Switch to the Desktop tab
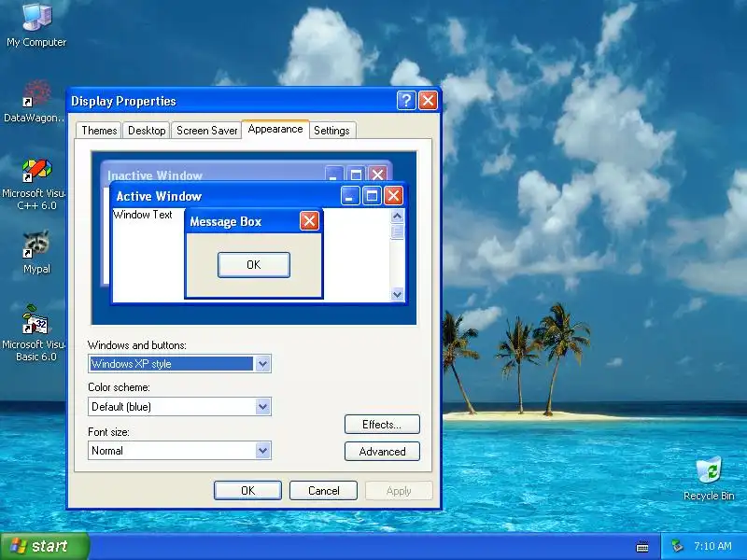Viewport: 747px width, 560px height. [x=147, y=131]
